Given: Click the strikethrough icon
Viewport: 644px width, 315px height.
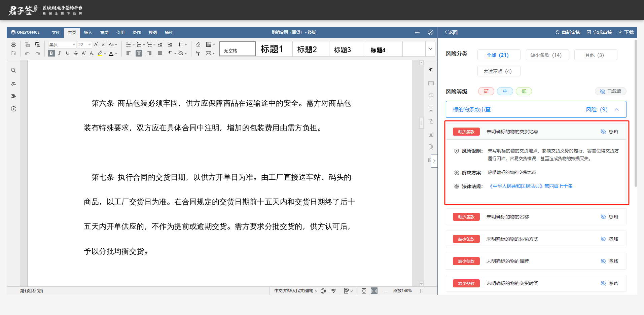Looking at the screenshot, I should click(x=76, y=53).
